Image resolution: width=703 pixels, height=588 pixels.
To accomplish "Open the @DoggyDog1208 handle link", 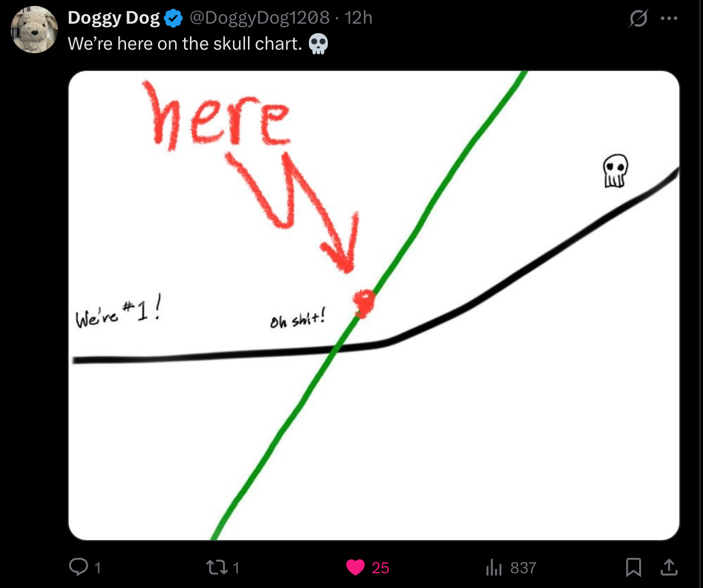I will [x=260, y=18].
